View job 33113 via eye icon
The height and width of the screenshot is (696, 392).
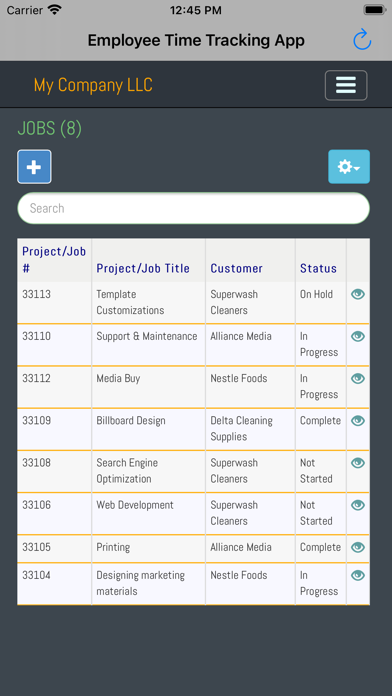(x=358, y=294)
